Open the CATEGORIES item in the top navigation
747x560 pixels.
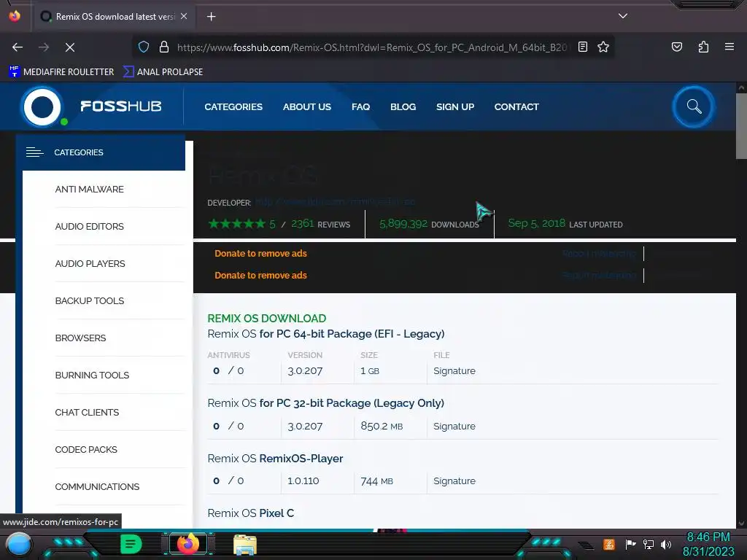233,106
